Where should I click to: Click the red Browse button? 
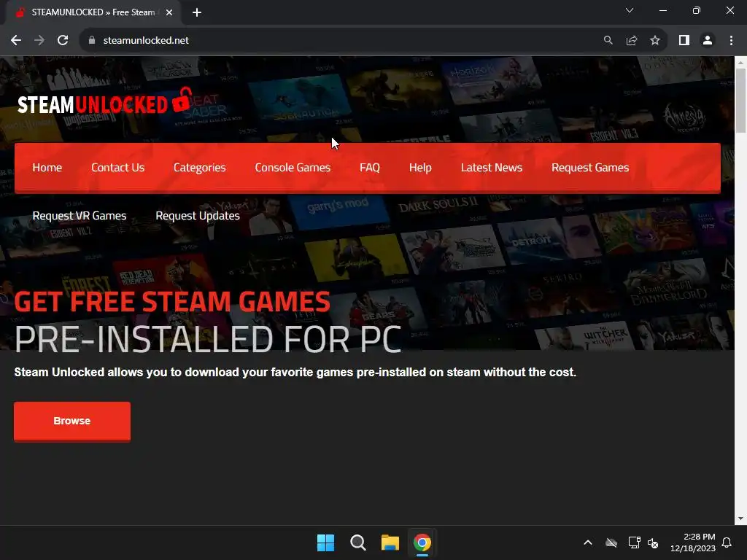coord(72,421)
